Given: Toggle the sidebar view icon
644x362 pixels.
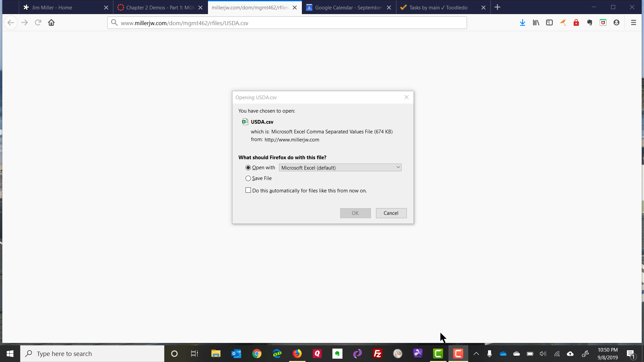Looking at the screenshot, I should (x=549, y=23).
